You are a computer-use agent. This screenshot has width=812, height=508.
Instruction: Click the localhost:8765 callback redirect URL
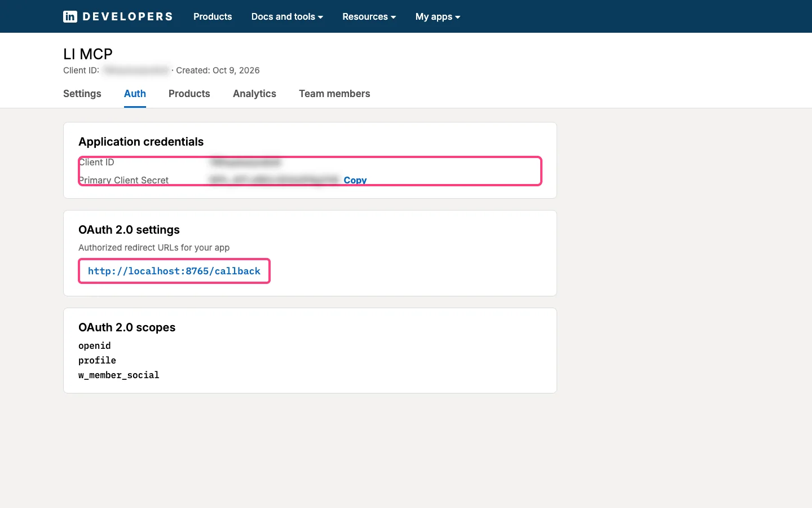point(174,271)
